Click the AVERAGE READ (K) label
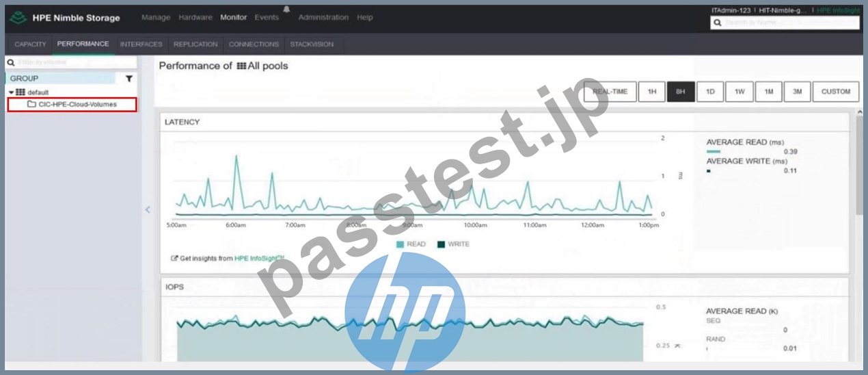The height and width of the screenshot is (375, 868). [x=742, y=311]
